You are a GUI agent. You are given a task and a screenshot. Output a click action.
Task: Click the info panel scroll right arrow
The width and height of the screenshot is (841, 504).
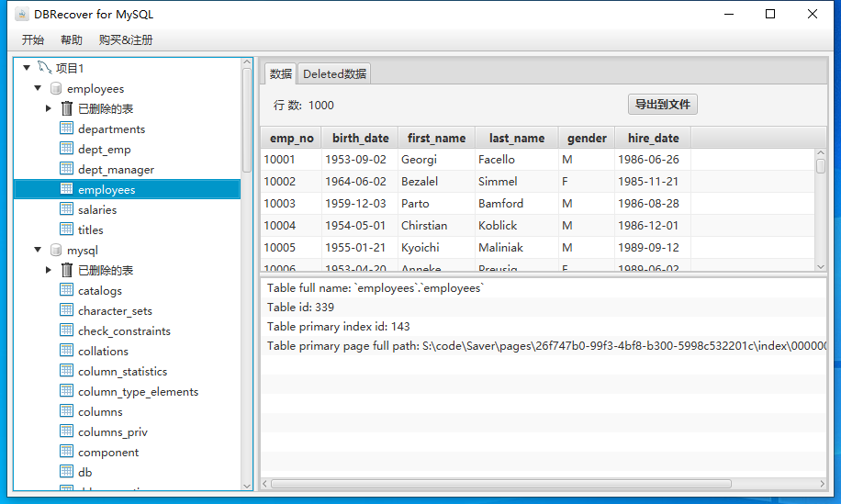pos(823,484)
